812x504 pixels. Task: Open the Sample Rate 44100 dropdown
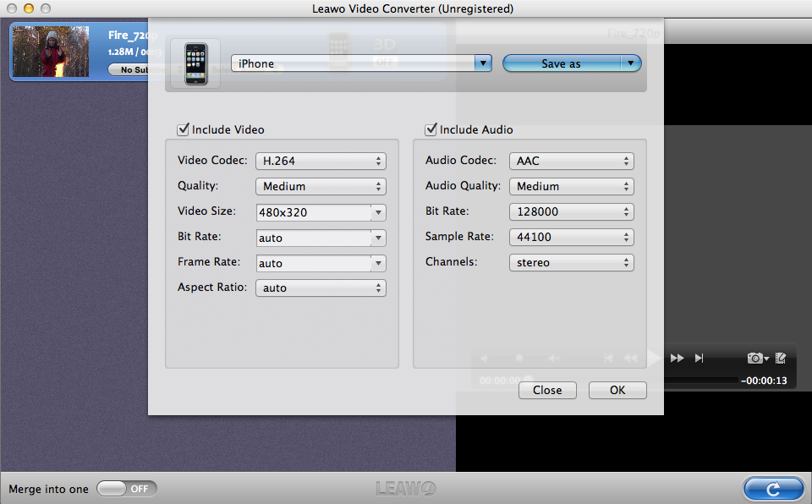(572, 238)
